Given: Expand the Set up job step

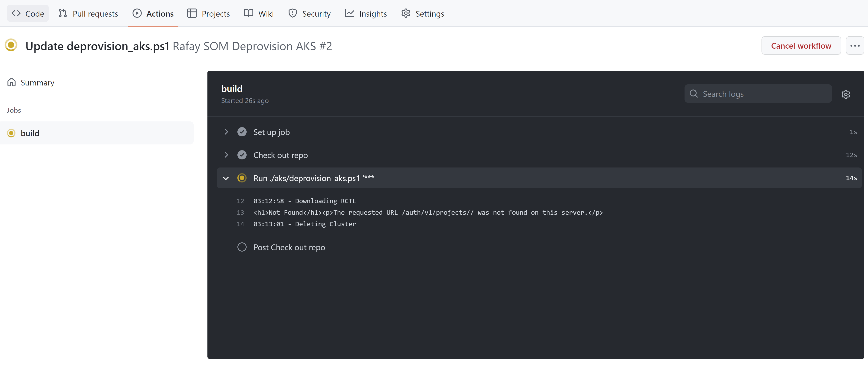Looking at the screenshot, I should [226, 132].
